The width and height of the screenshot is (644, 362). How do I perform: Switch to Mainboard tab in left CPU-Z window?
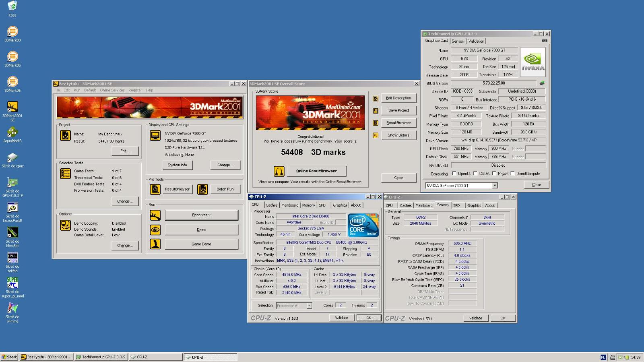click(x=290, y=205)
